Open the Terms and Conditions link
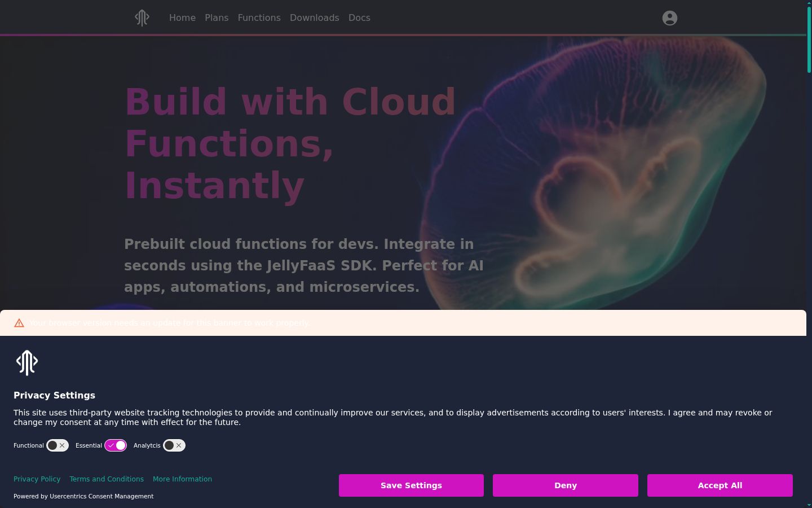The height and width of the screenshot is (508, 812). coord(107,479)
